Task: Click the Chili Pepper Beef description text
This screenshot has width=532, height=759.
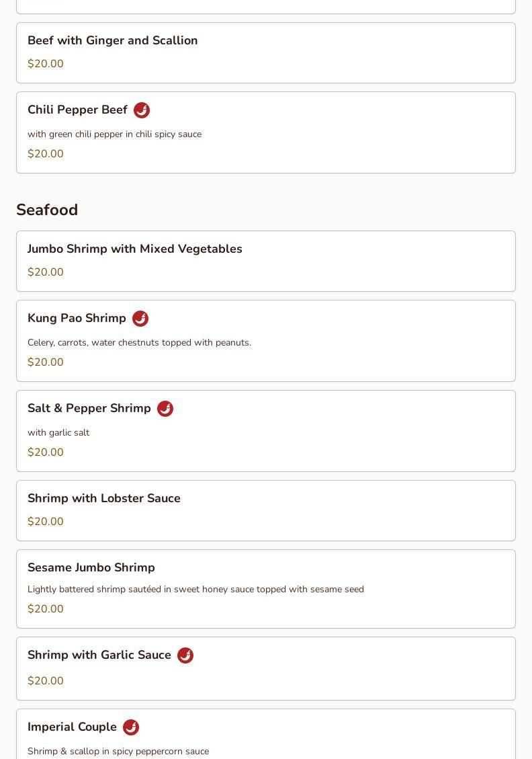Action: (x=115, y=134)
